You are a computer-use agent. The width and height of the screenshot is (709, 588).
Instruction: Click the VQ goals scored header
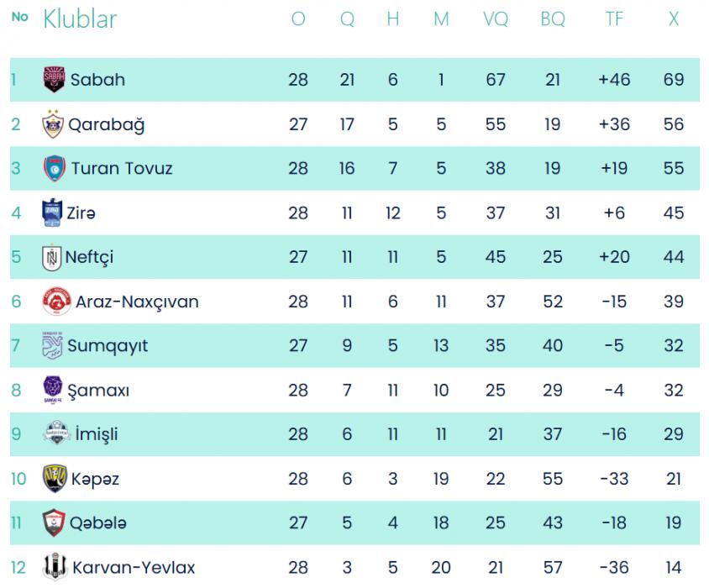(496, 18)
